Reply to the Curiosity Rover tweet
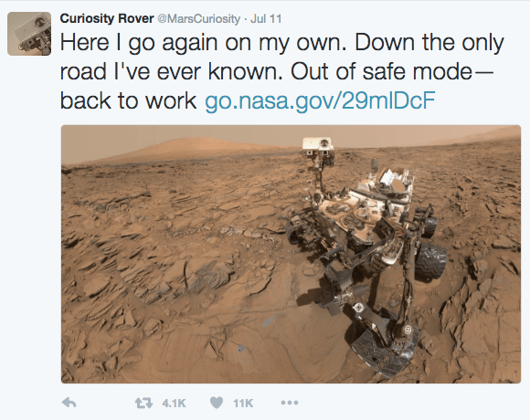The width and height of the screenshot is (530, 420). tap(69, 403)
